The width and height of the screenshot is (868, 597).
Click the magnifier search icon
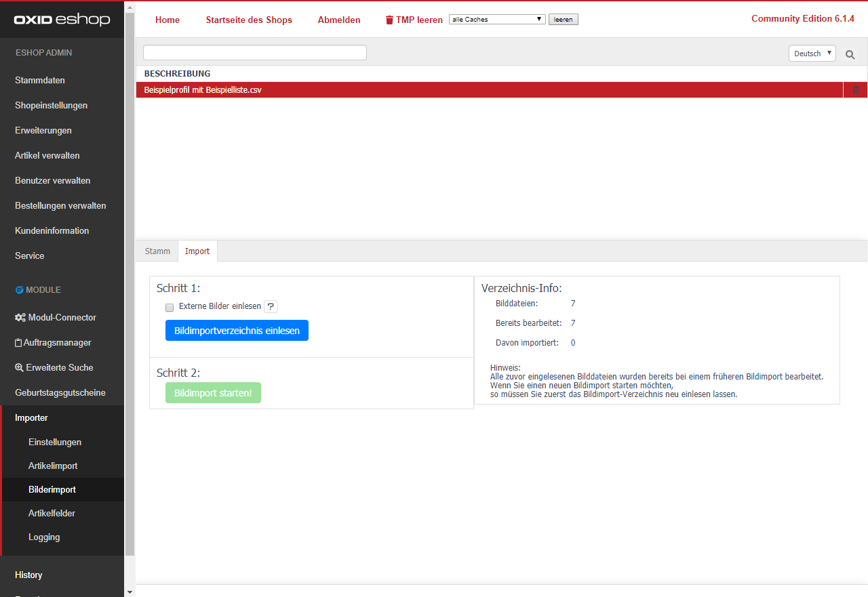point(850,54)
